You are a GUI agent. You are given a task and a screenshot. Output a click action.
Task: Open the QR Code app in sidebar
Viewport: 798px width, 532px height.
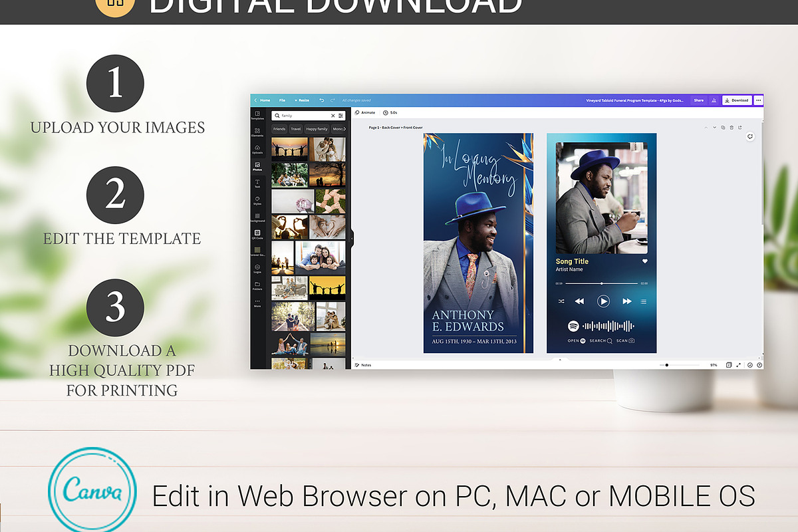[x=257, y=234]
